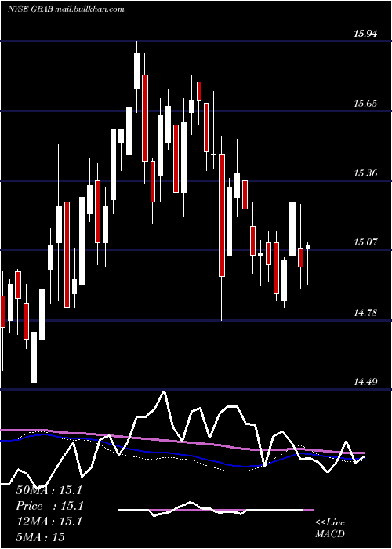Click the <<Live MACD label
The width and height of the screenshot is (392, 549).
[330, 529]
